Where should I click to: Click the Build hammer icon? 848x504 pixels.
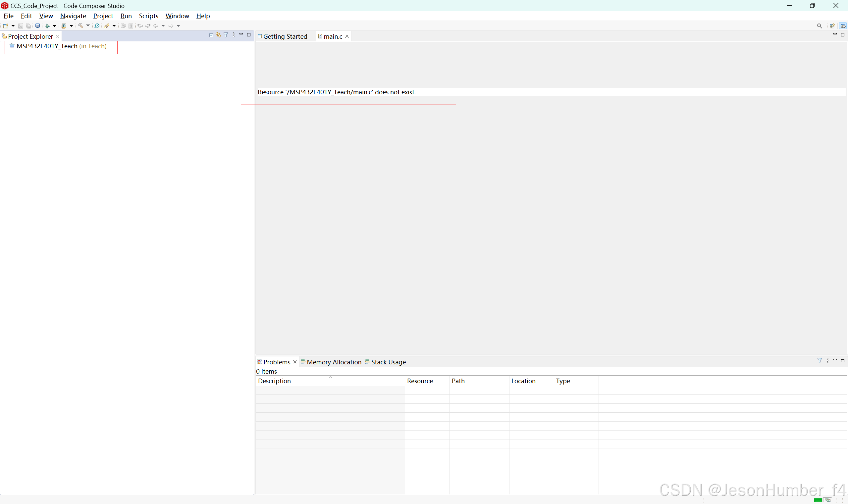click(80, 26)
